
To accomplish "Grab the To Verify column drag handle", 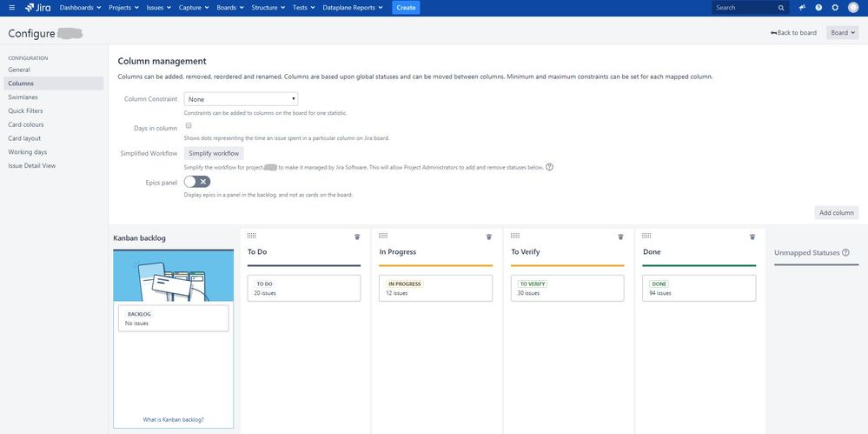I will [515, 236].
